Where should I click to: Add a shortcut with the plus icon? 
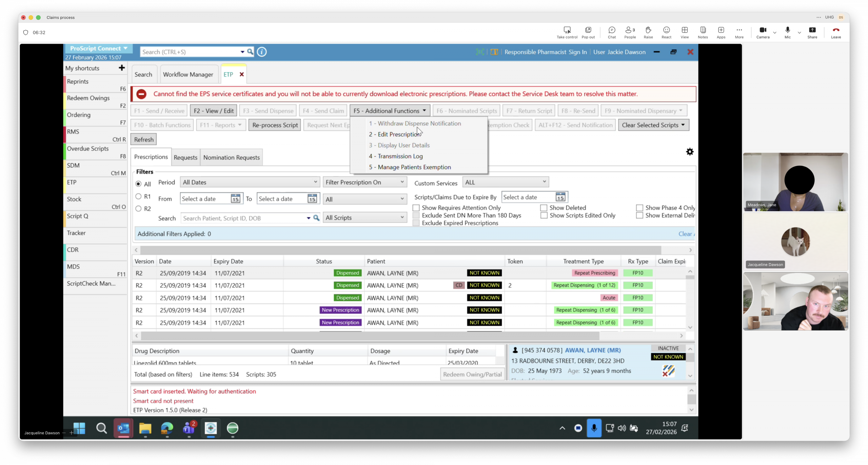point(122,68)
